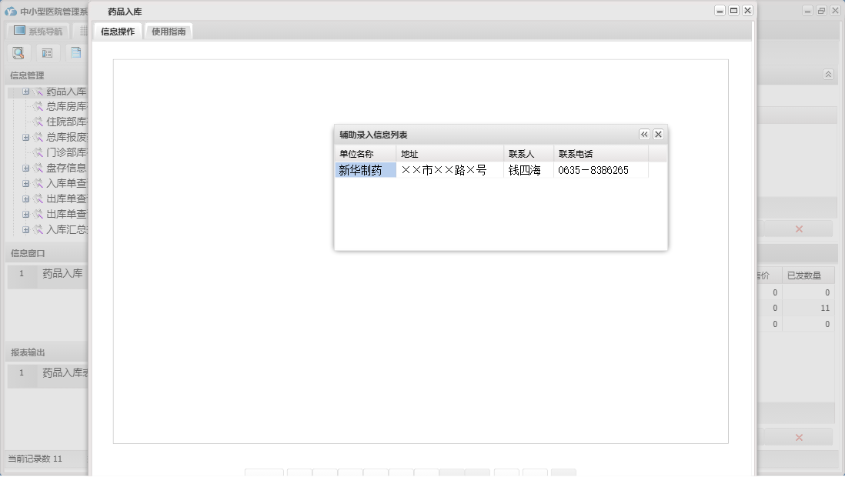Expand the 入库汇总 tree node
Screen dimensions: 845x504
pos(25,229)
